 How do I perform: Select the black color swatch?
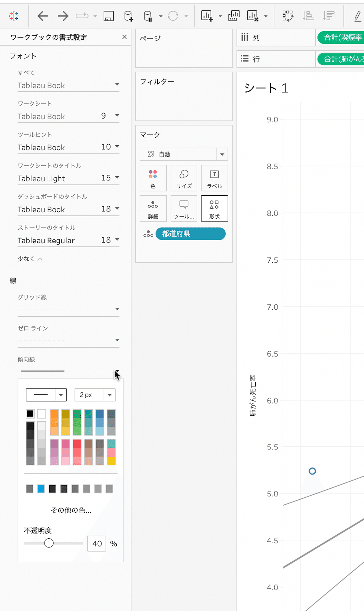click(30, 414)
